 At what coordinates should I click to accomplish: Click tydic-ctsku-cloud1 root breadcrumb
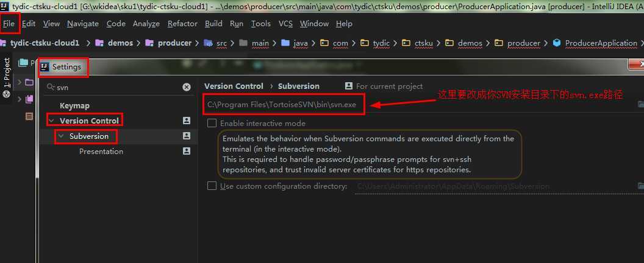pyautogui.click(x=45, y=43)
